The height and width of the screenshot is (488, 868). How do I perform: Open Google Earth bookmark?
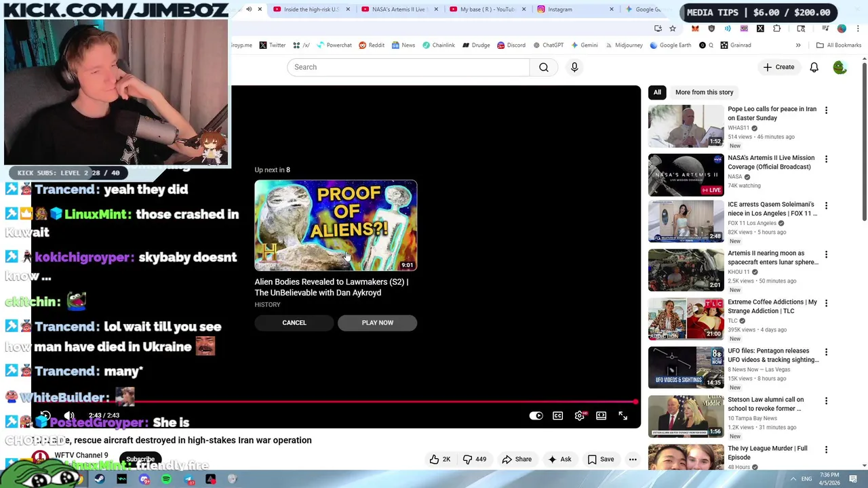670,45
